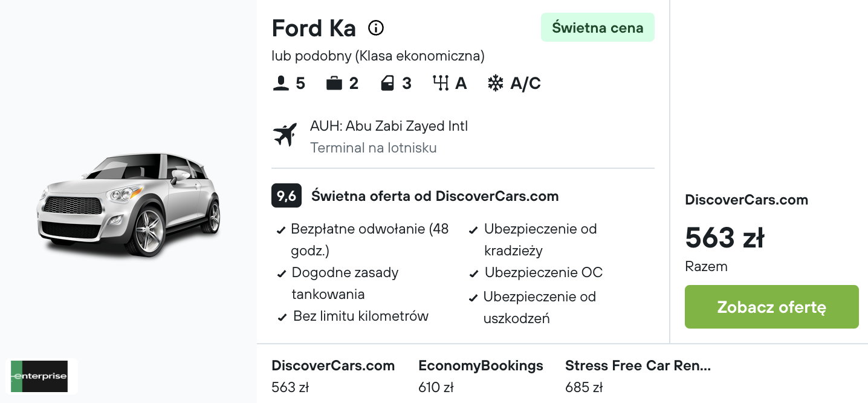
Task: Click the luggage bag icon
Action: [x=334, y=84]
